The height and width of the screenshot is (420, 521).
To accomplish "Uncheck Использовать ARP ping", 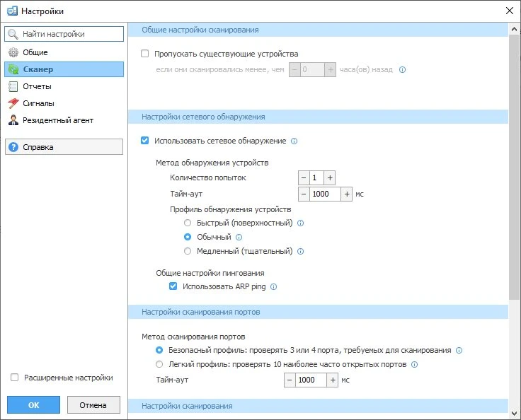I will (x=173, y=286).
